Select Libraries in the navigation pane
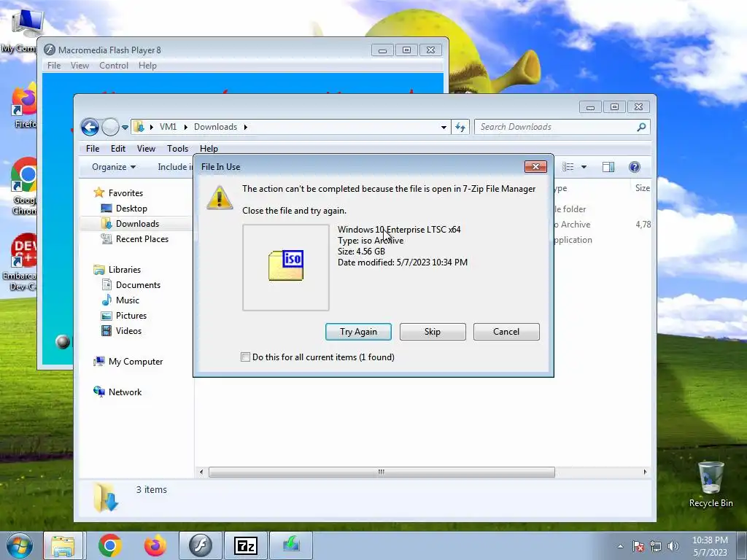747x560 pixels. (x=124, y=270)
